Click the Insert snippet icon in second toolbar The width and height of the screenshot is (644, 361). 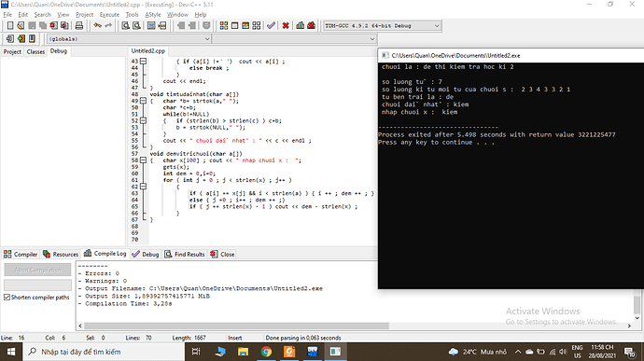click(10, 38)
